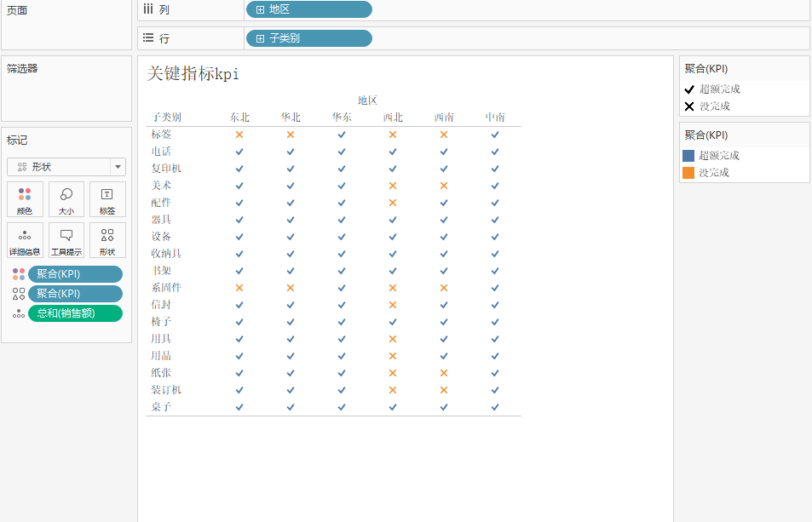The image size is (812, 522).
Task: Click the orange X mark for 纸张 in 西南
Action: point(444,373)
